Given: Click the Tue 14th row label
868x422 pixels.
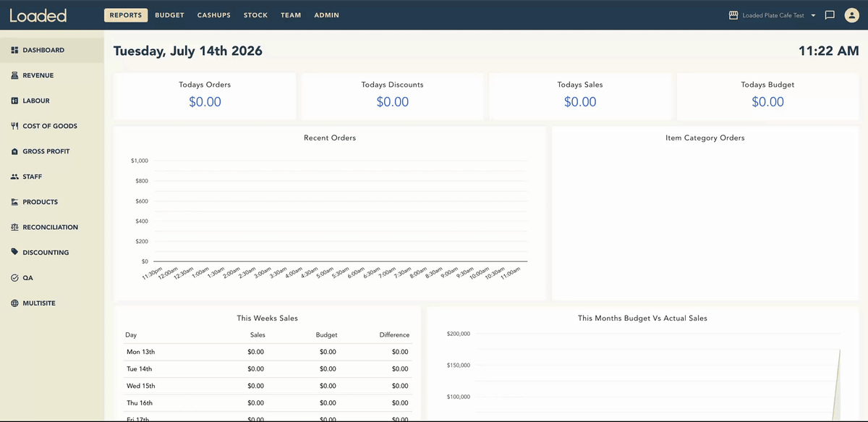Looking at the screenshot, I should (140, 369).
